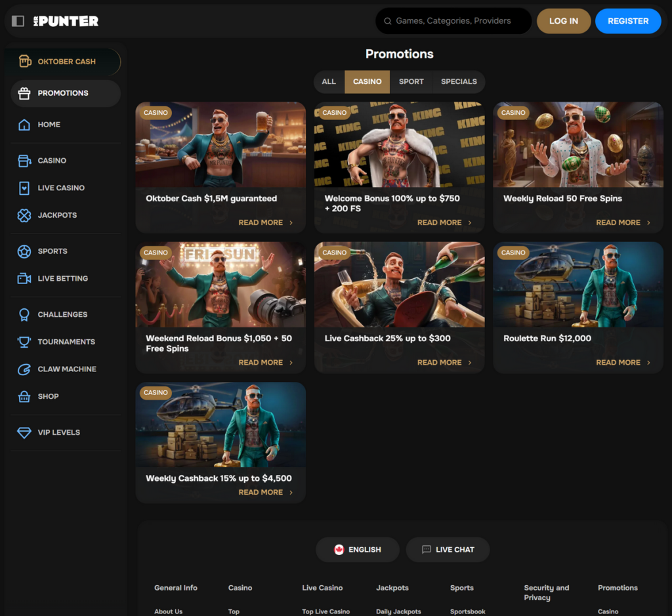This screenshot has width=672, height=616.
Task: Click the Register button
Action: pyautogui.click(x=627, y=21)
